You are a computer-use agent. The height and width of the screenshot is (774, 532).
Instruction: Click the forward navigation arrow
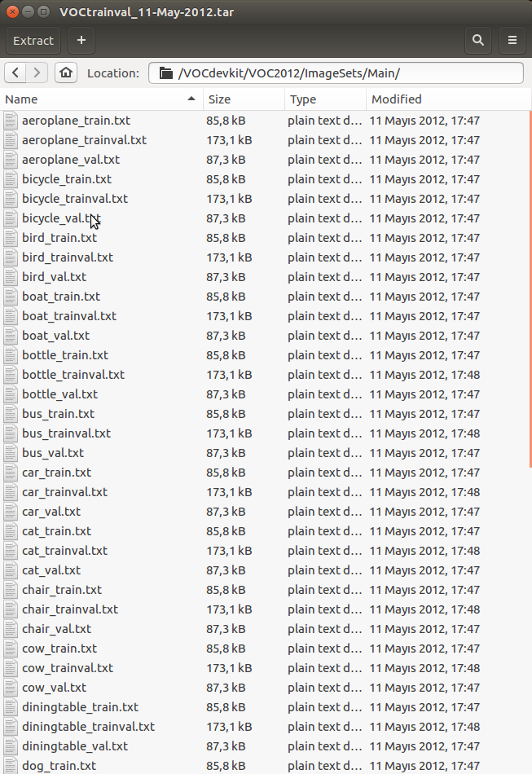coord(37,72)
